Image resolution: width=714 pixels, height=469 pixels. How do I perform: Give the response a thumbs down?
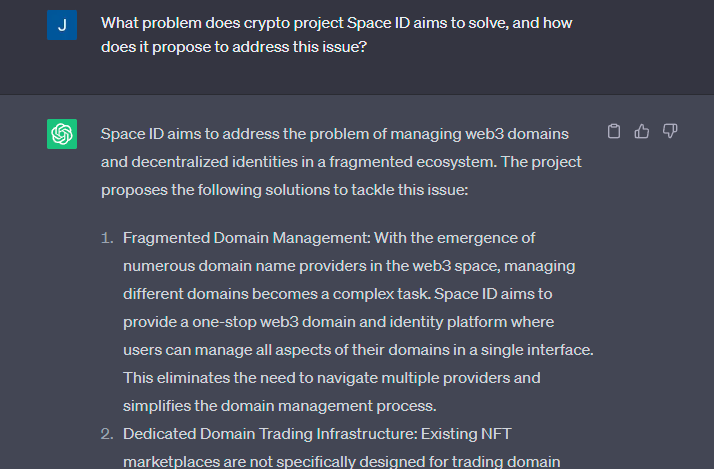[x=670, y=131]
